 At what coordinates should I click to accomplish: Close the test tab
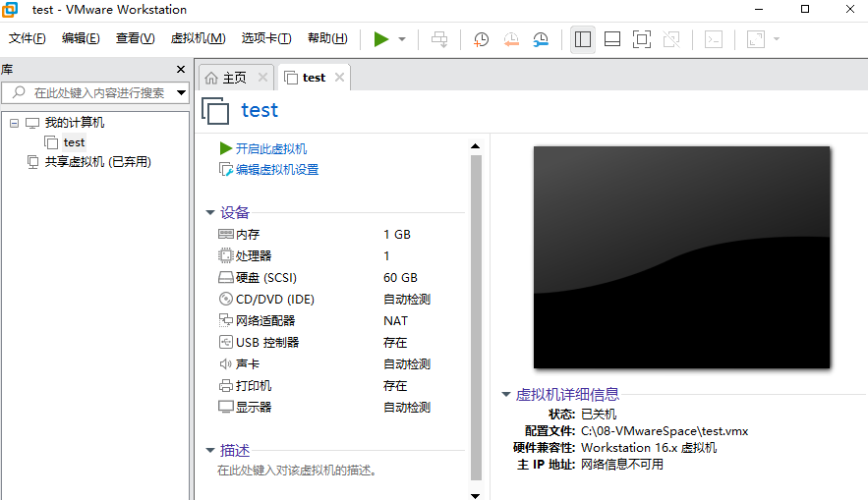point(339,78)
